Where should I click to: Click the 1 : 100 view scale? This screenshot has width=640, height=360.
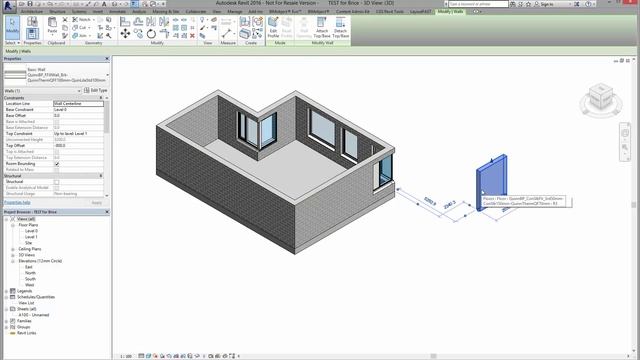click(126, 356)
